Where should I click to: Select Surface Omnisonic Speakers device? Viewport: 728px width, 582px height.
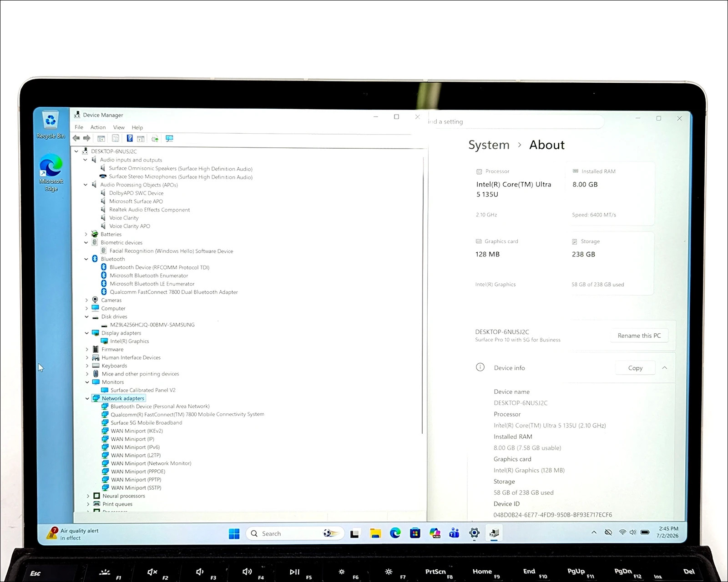181,169
